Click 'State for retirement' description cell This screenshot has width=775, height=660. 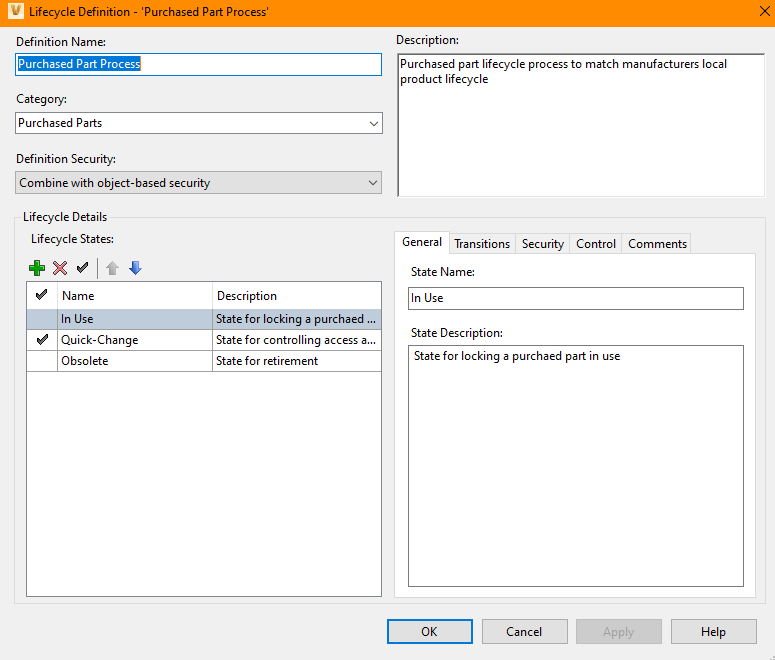pos(297,361)
